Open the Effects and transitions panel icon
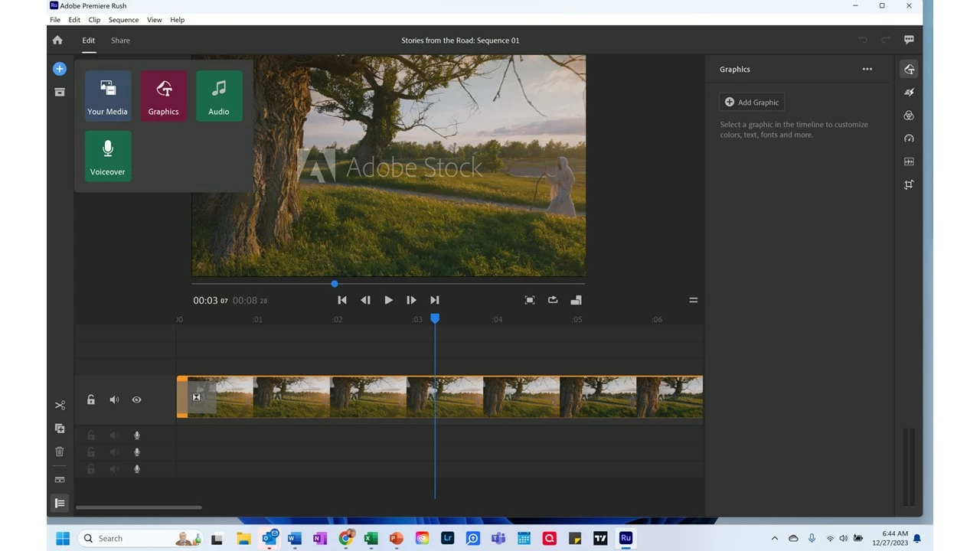980x551 pixels. 909,93
